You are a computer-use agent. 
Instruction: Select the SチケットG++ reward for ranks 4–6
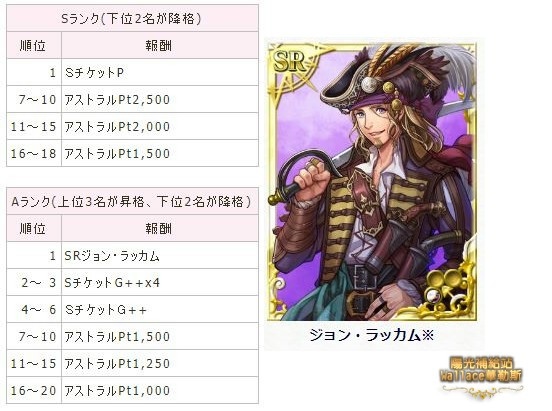click(x=160, y=310)
